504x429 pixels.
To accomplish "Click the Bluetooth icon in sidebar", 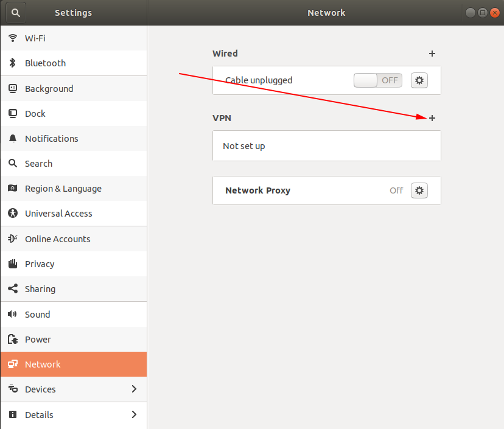I will [12, 63].
